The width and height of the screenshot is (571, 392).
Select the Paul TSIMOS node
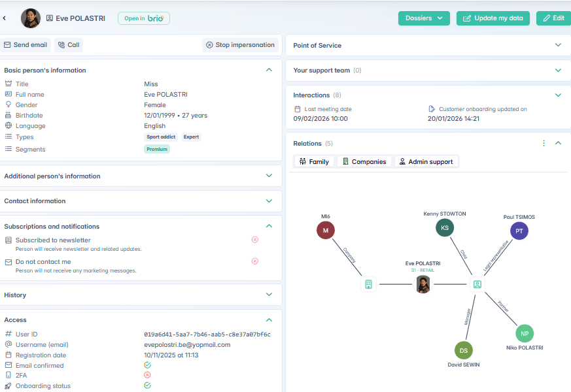point(519,231)
